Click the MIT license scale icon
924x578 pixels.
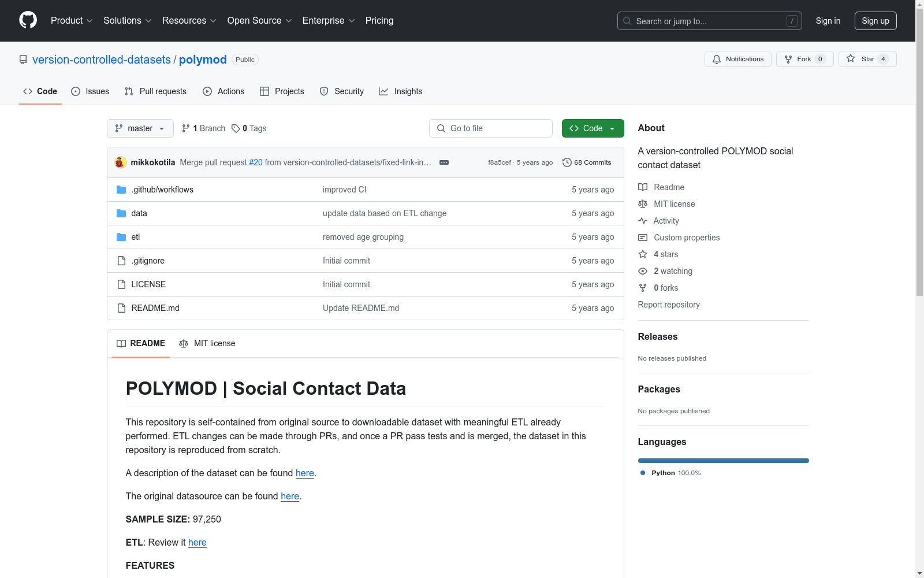pos(643,203)
